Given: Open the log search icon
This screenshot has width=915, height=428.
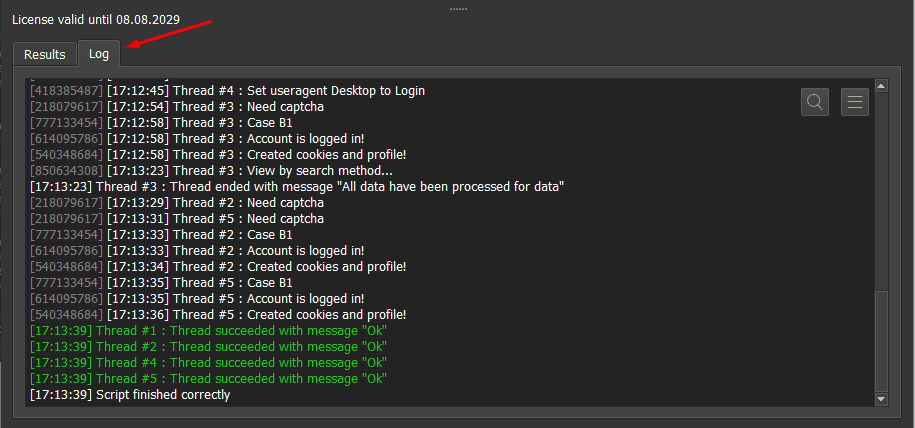Looking at the screenshot, I should click(x=815, y=101).
